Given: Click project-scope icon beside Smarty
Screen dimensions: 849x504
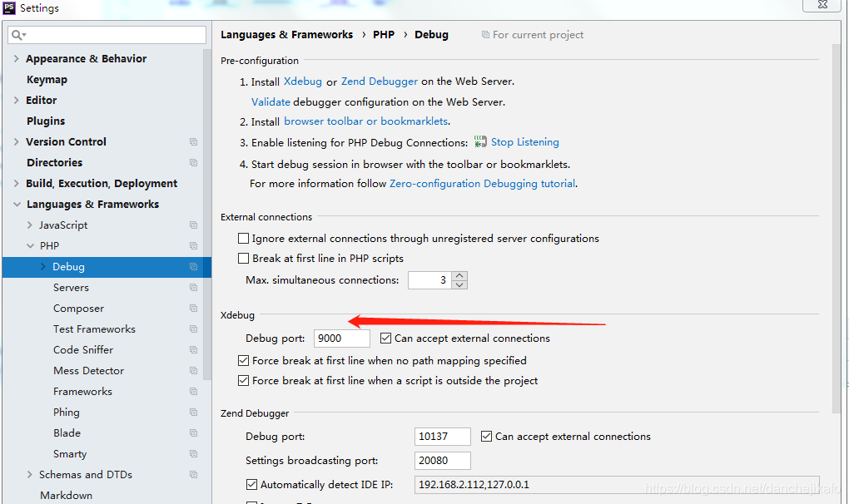Looking at the screenshot, I should pos(193,454).
